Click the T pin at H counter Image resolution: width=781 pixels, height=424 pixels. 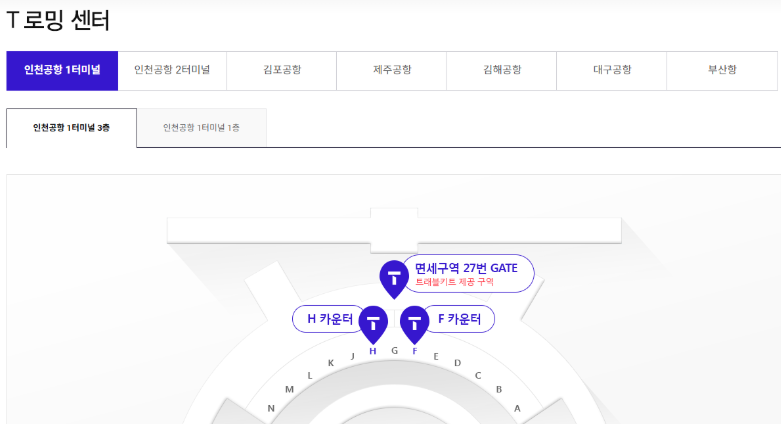pos(373,324)
